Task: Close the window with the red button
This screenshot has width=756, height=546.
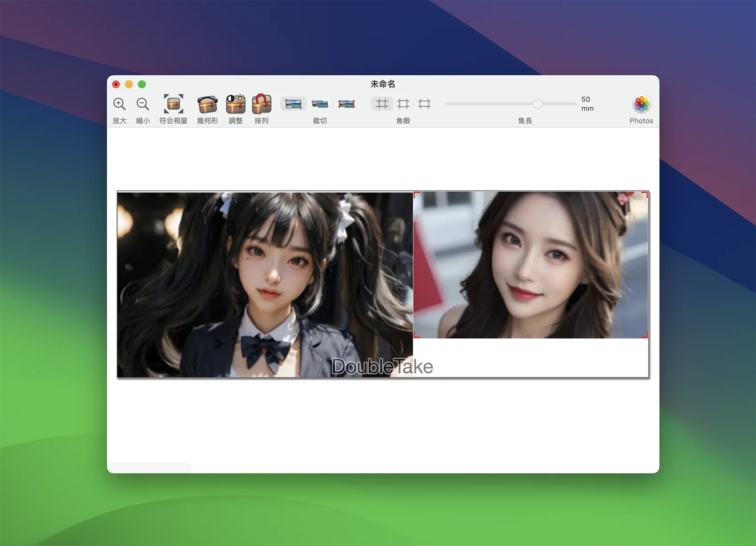Action: (x=116, y=84)
